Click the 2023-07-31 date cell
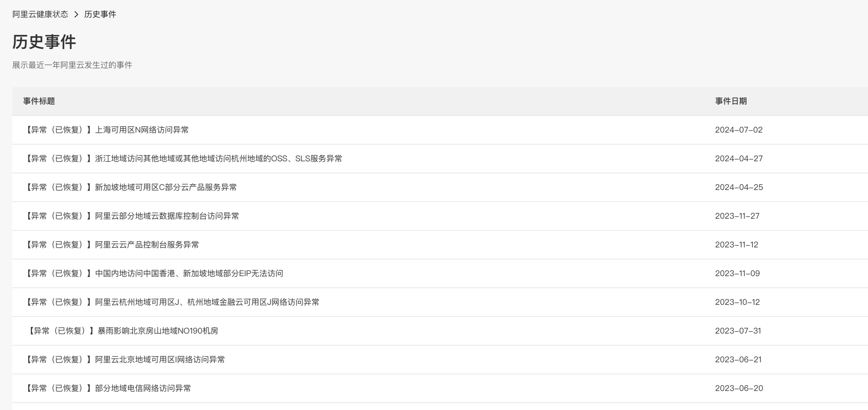The width and height of the screenshot is (868, 410). coord(738,331)
